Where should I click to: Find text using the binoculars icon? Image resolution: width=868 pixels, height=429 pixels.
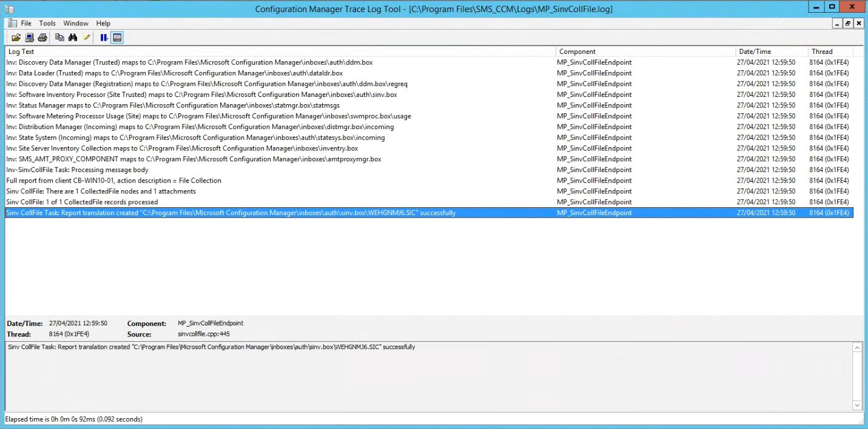click(73, 37)
